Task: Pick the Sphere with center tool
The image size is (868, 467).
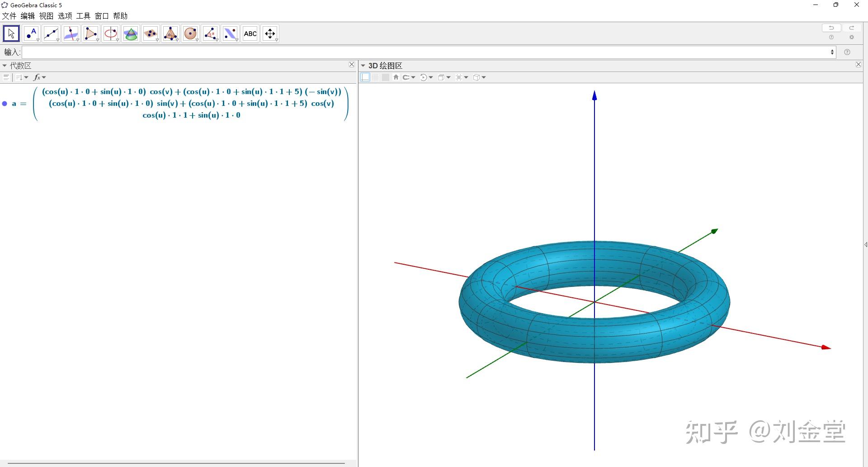Action: pyautogui.click(x=190, y=33)
